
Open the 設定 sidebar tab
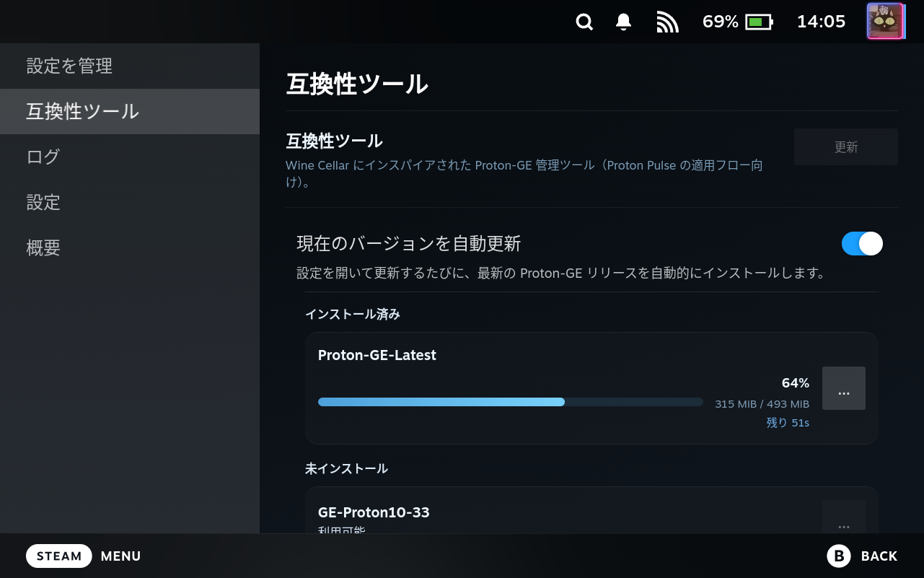coord(130,202)
